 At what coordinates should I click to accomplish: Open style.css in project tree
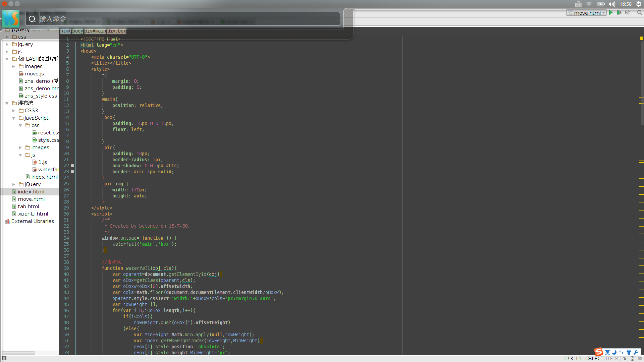tap(46, 140)
